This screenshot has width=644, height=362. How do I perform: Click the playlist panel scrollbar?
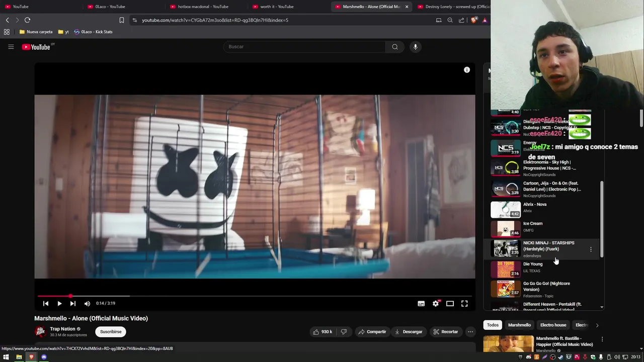602,220
